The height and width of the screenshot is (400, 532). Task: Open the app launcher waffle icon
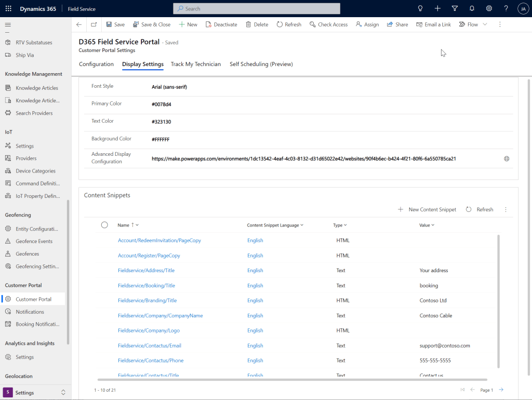click(8, 9)
